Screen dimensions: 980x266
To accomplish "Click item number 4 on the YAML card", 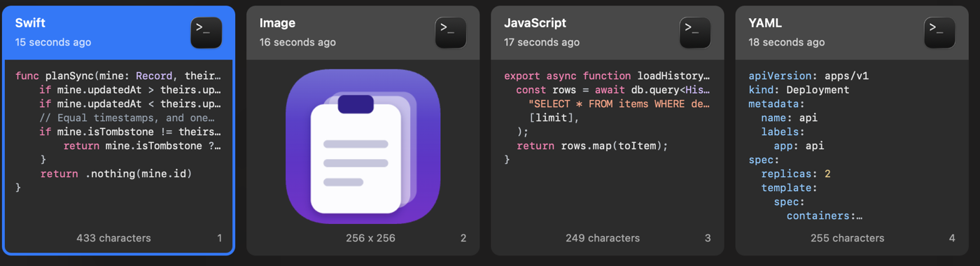I will pyautogui.click(x=952, y=238).
